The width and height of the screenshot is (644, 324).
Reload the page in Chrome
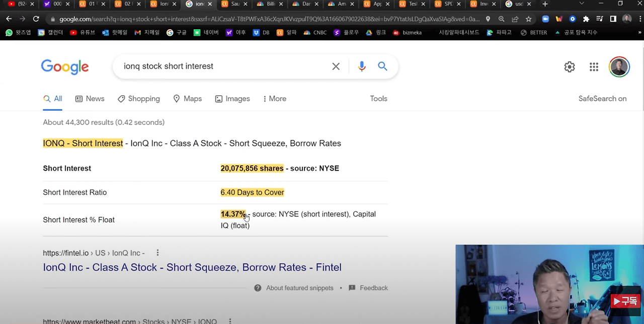(x=36, y=19)
